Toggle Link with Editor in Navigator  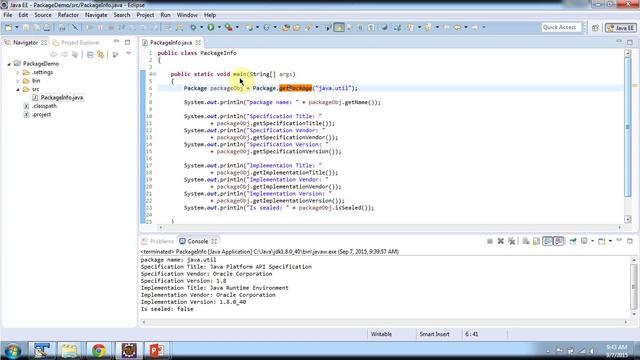(x=101, y=54)
